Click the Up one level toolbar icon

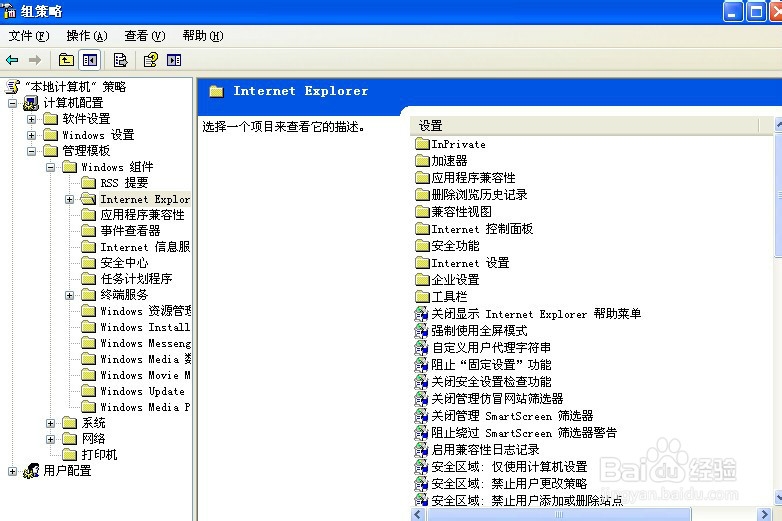point(66,60)
